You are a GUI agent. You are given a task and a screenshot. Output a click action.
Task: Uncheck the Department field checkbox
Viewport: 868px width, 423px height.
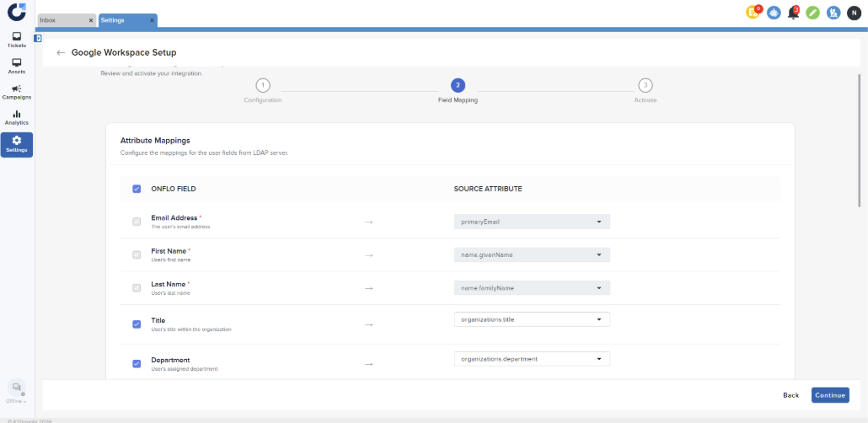pyautogui.click(x=137, y=363)
